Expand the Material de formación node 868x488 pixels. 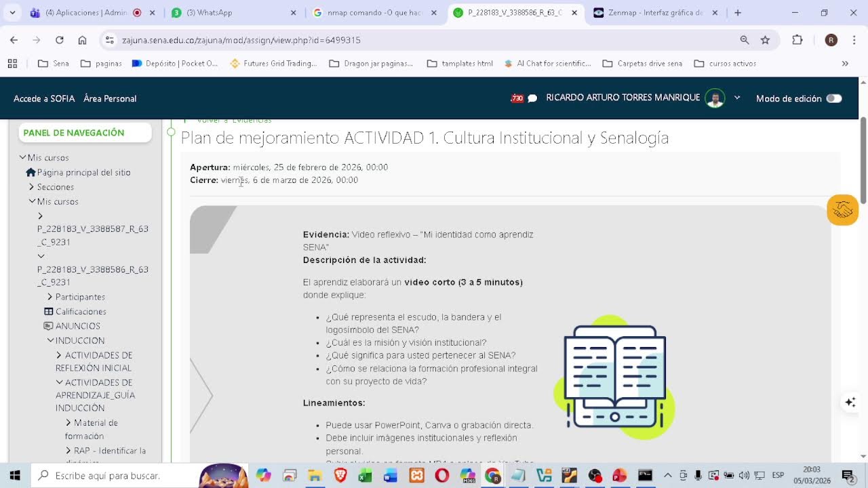pos(68,423)
